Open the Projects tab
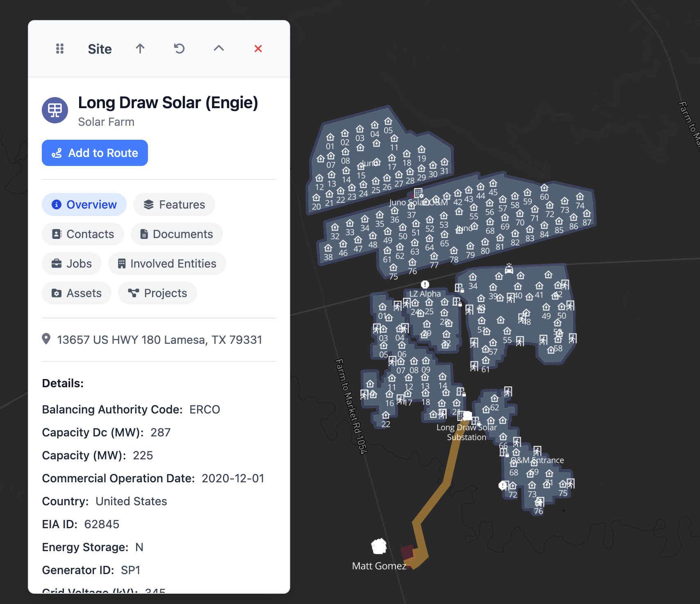Screen dimensions: 700x604 tap(157, 293)
